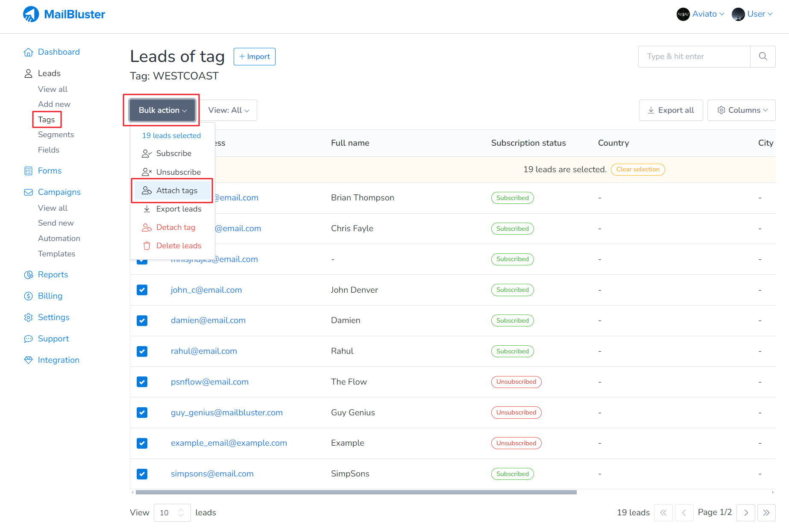The width and height of the screenshot is (789, 532).
Task: Click the search input field
Action: pos(694,56)
